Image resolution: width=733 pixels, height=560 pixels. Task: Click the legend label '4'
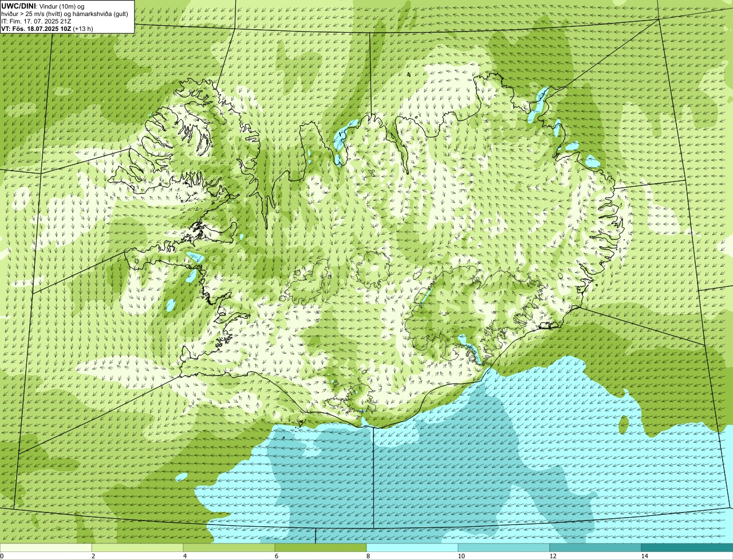click(x=184, y=556)
